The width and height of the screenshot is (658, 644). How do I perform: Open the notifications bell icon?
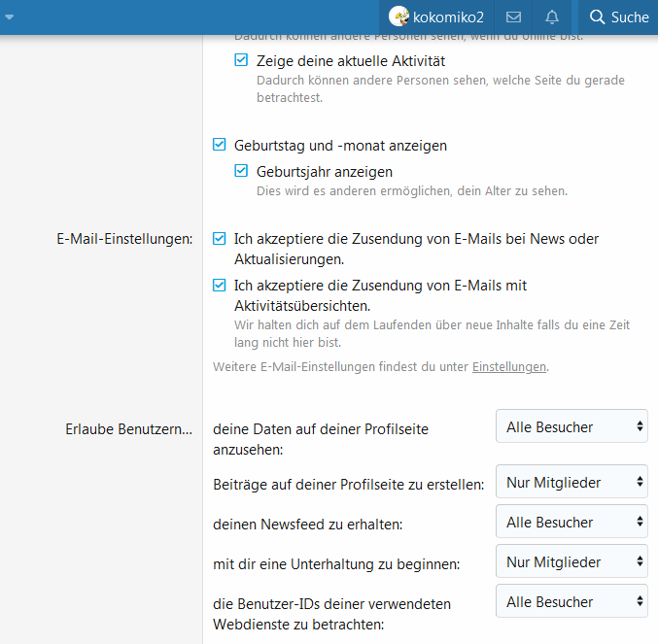(x=552, y=17)
